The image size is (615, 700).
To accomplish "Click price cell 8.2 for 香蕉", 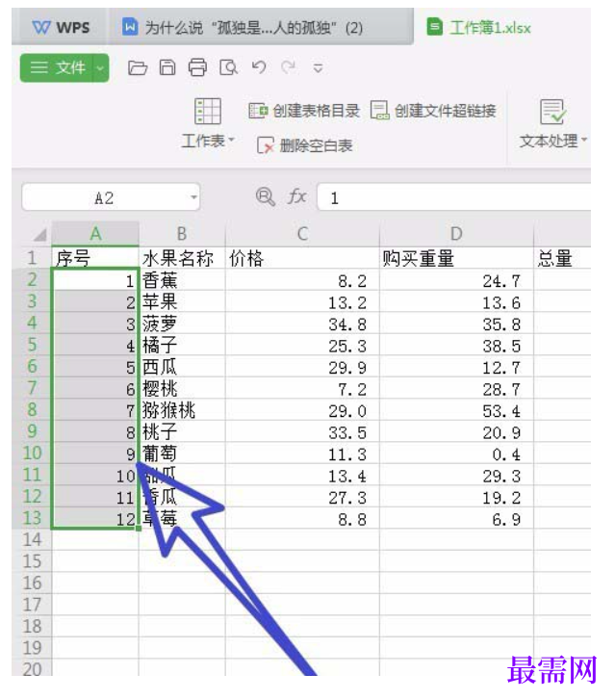I will pos(302,280).
